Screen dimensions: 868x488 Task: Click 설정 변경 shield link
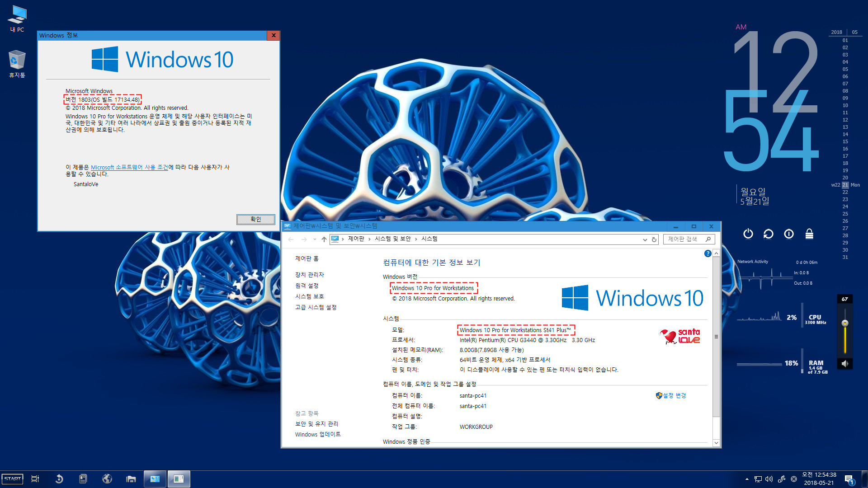671,396
